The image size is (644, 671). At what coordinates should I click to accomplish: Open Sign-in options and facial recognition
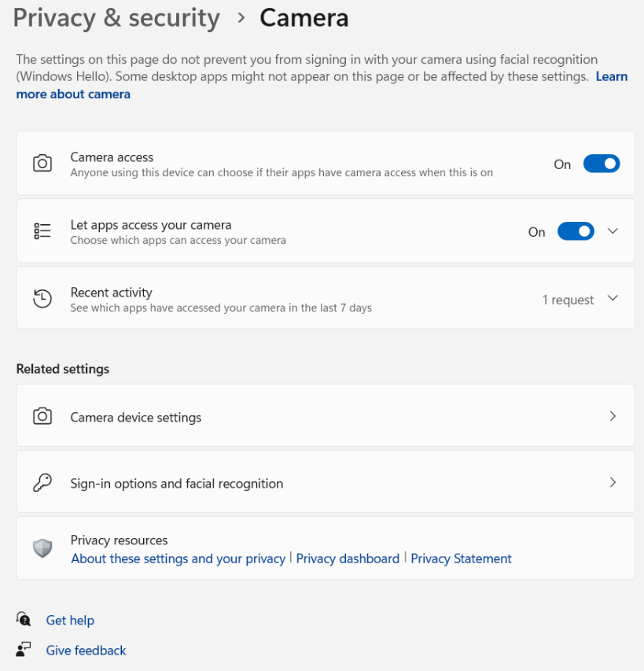326,482
